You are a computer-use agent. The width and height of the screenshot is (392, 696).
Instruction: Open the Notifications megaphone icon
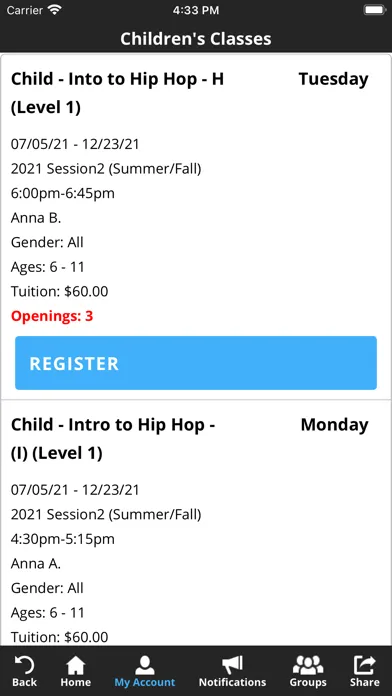click(x=232, y=664)
